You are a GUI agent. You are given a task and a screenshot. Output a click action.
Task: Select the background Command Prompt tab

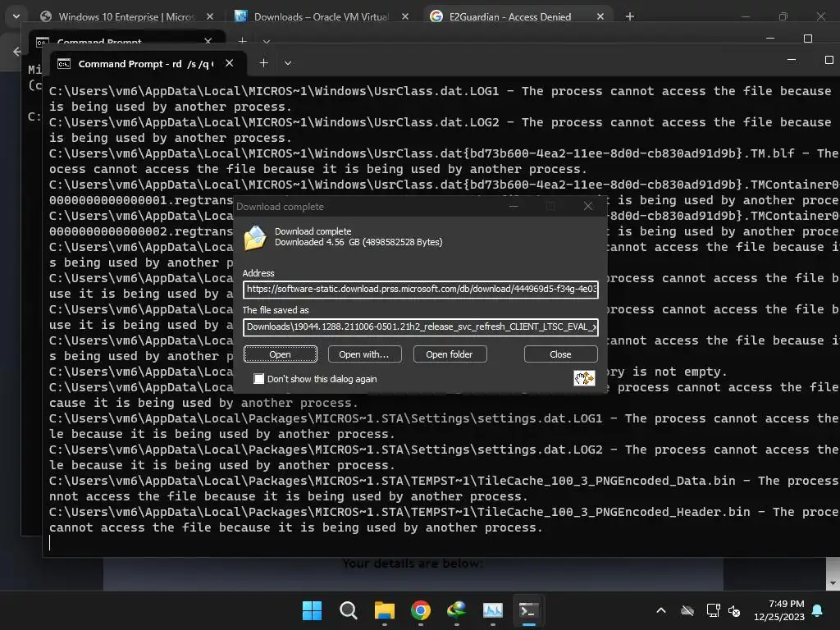(x=99, y=41)
